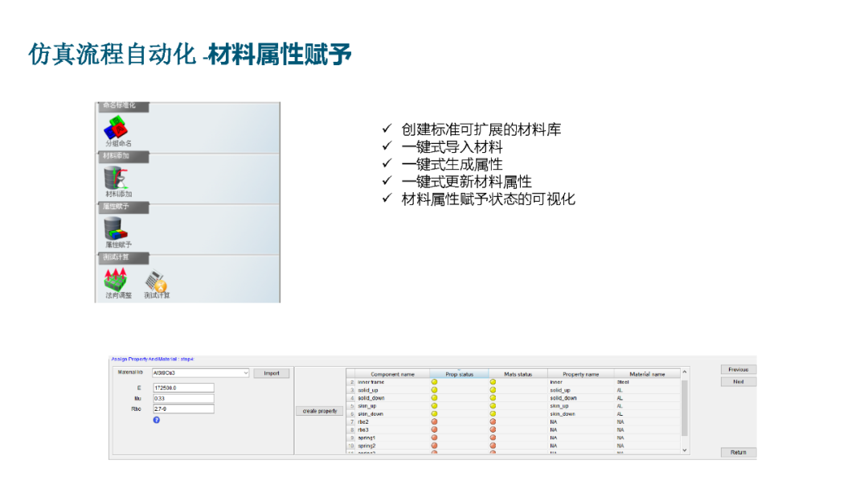Select the 'spring2' component row
The height and width of the screenshot is (489, 868).
514,446
